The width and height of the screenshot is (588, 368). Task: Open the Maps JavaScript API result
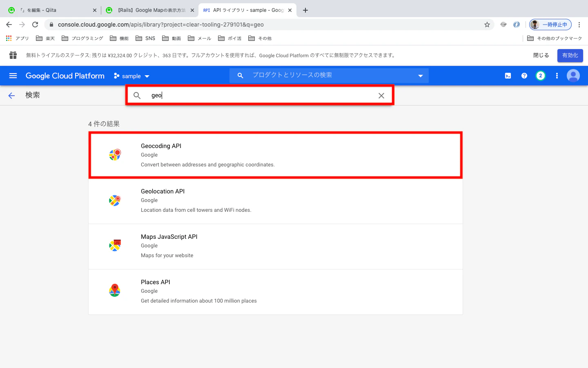pos(276,247)
